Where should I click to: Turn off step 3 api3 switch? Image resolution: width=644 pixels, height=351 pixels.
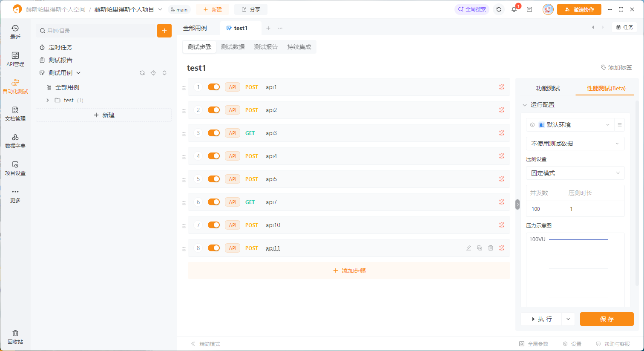214,133
